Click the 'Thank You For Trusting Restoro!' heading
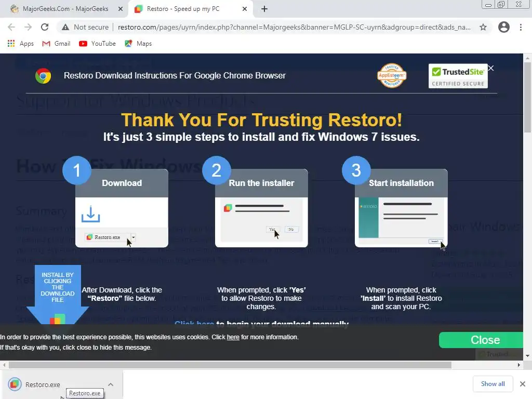The width and height of the screenshot is (532, 399). point(262,120)
